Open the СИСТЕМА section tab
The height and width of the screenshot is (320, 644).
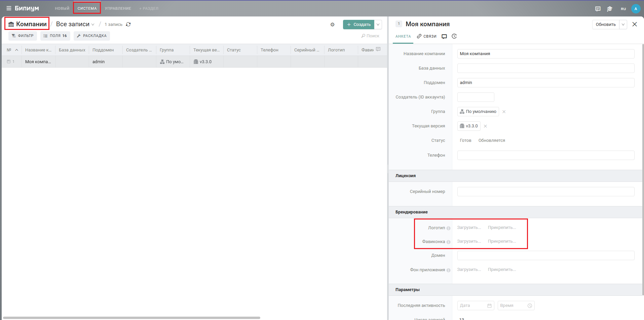pos(87,8)
